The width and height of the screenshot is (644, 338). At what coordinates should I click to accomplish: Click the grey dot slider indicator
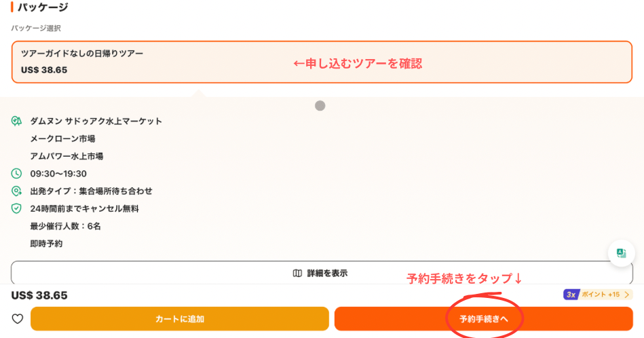tap(320, 106)
